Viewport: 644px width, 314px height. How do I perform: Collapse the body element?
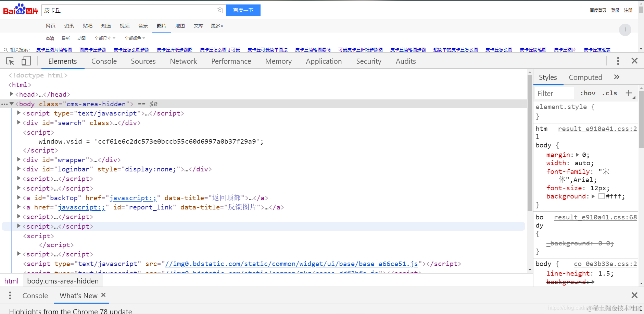click(12, 104)
